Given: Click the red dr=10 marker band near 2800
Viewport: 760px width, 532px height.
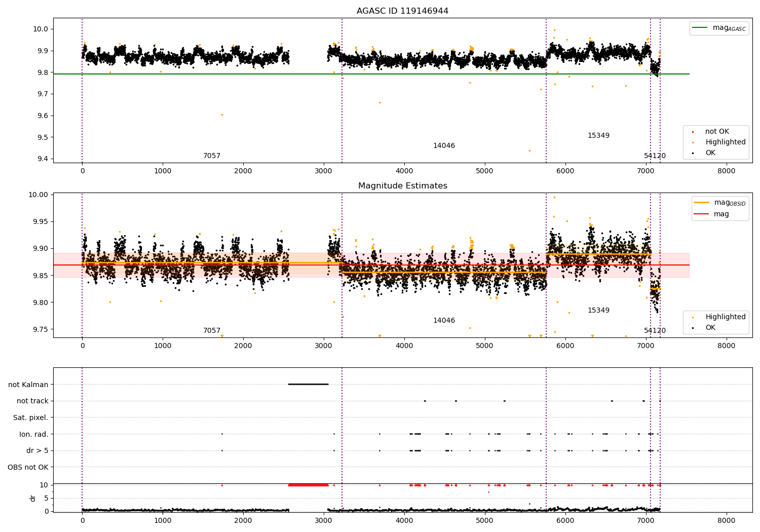Looking at the screenshot, I should 308,485.
